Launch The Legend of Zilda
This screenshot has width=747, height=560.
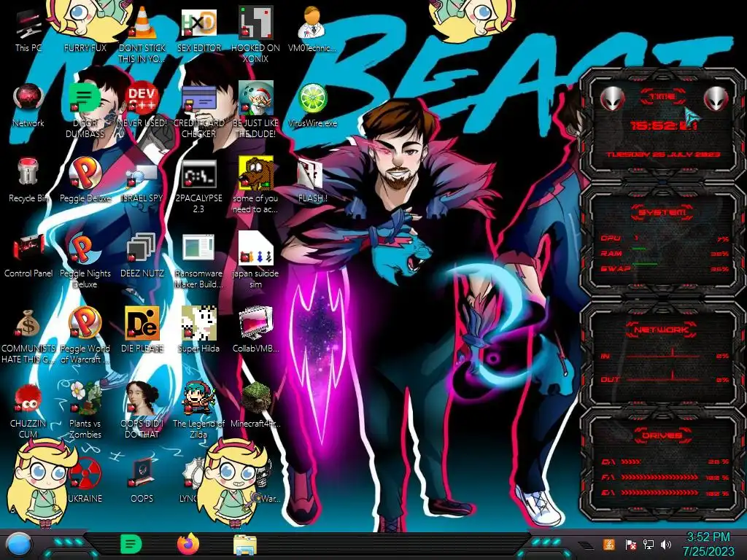tap(198, 411)
